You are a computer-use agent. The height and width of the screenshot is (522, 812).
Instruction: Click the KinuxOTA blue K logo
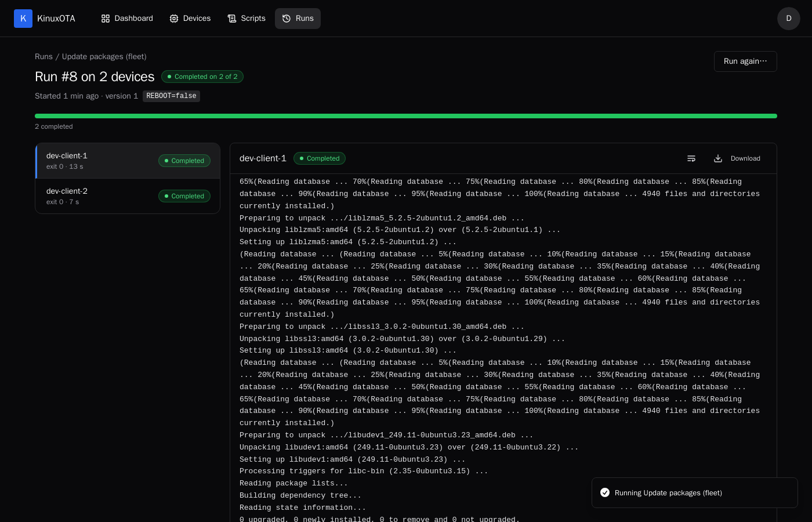click(23, 19)
